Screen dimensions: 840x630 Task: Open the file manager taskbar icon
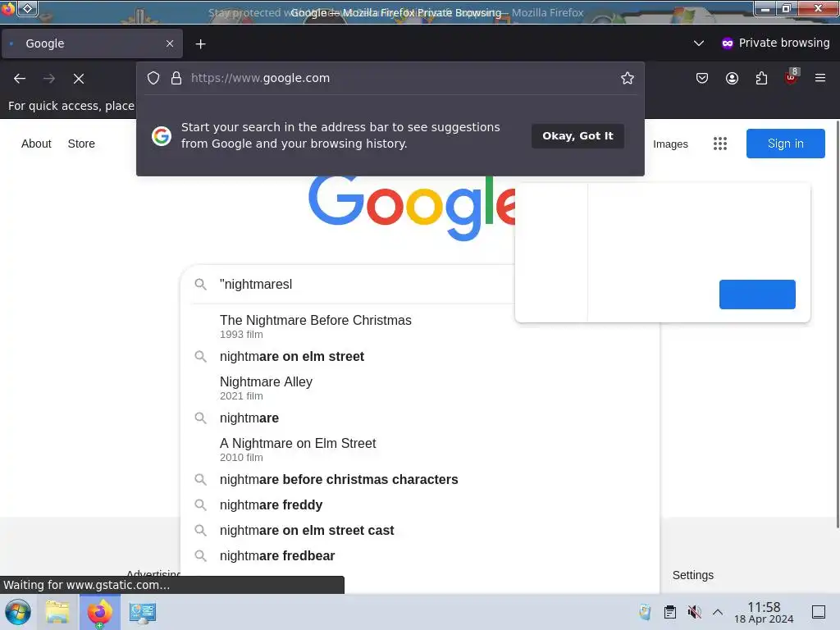(57, 612)
